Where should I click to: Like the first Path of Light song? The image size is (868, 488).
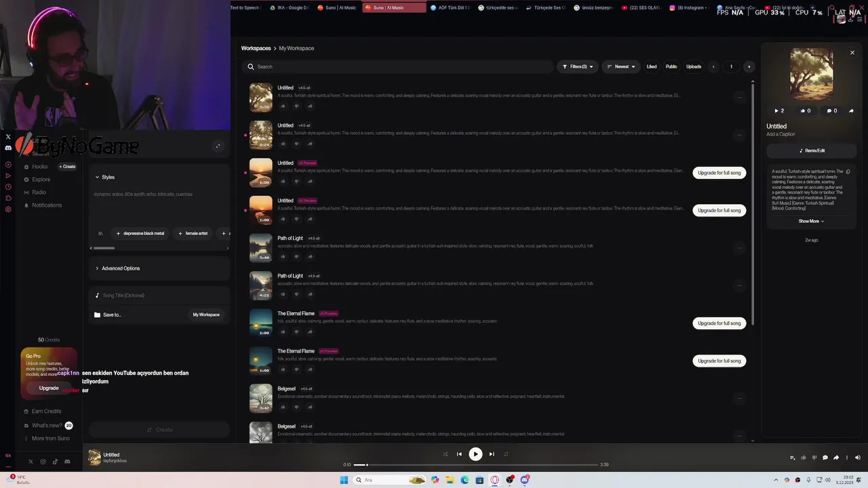[x=283, y=256]
